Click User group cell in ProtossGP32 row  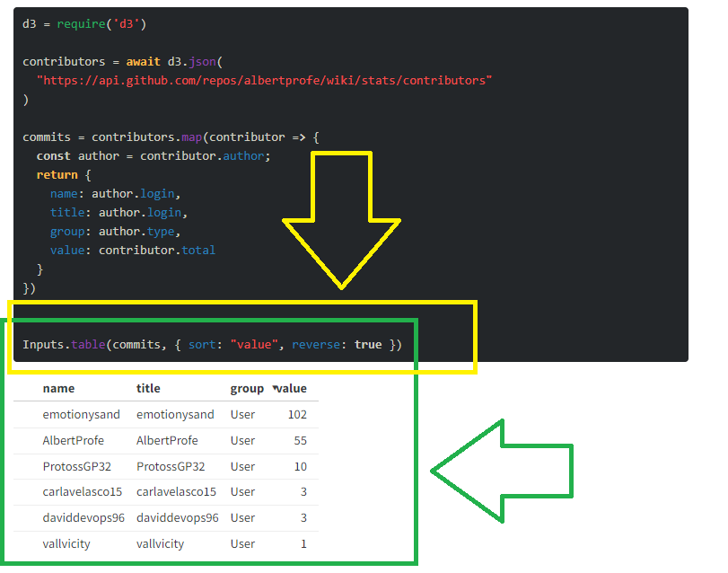click(242, 467)
